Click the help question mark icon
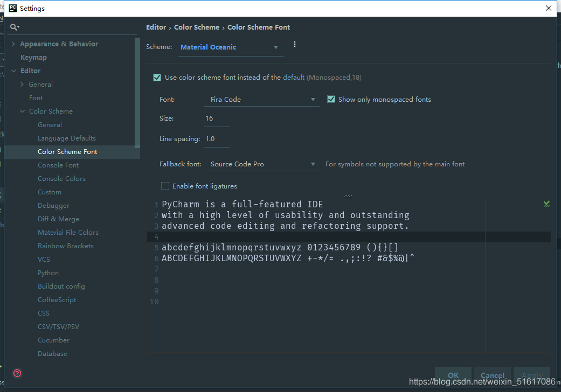Screen dimensions: 561x392 click(17, 373)
